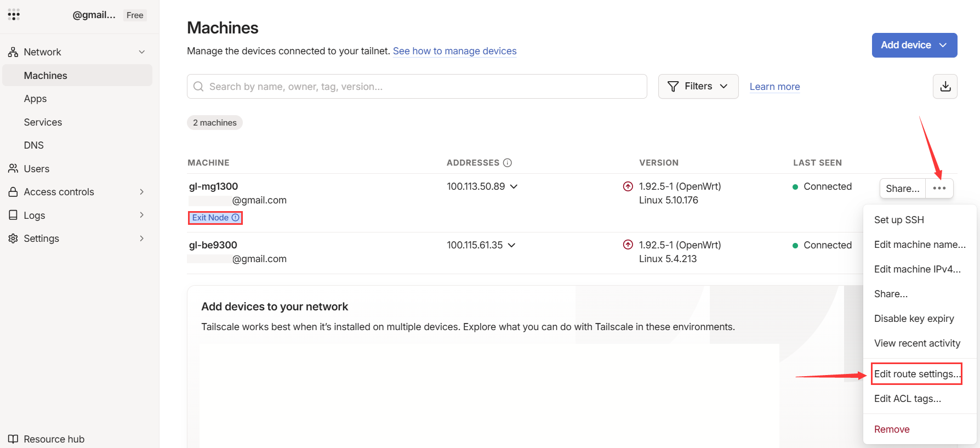Click update-available icon for gl-be9300
The image size is (980, 448).
(x=628, y=245)
